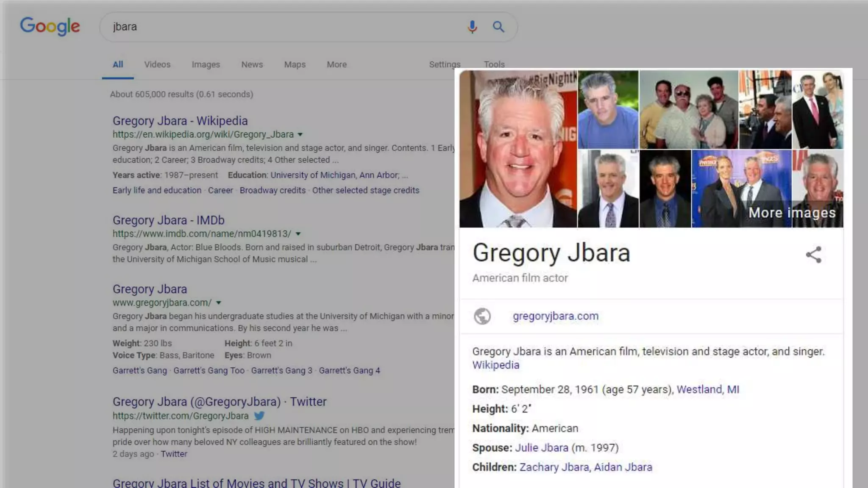Open the Tools menu item
This screenshot has width=868, height=488.
point(494,64)
